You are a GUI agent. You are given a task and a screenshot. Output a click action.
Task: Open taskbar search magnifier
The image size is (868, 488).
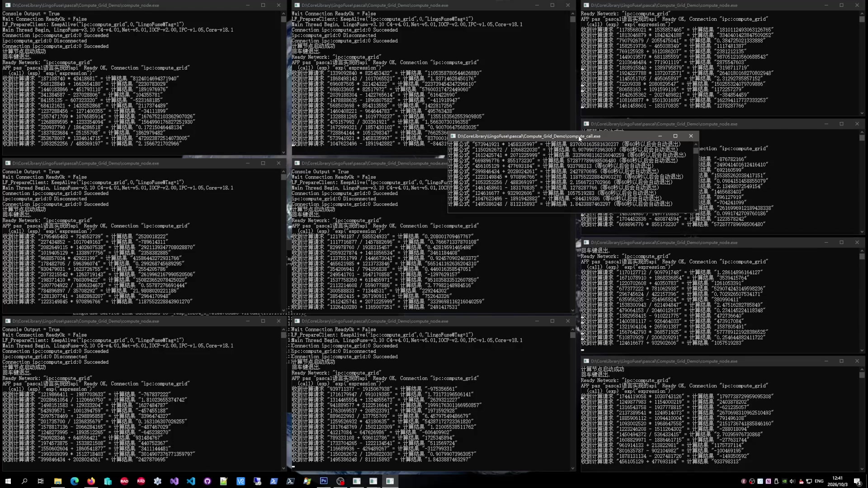click(x=24, y=481)
